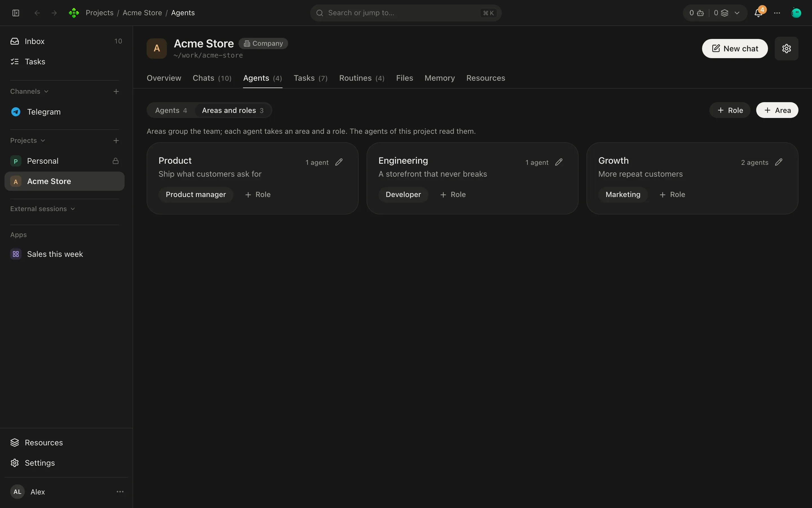The width and height of the screenshot is (812, 508).
Task: Start a New chat
Action: [735, 48]
